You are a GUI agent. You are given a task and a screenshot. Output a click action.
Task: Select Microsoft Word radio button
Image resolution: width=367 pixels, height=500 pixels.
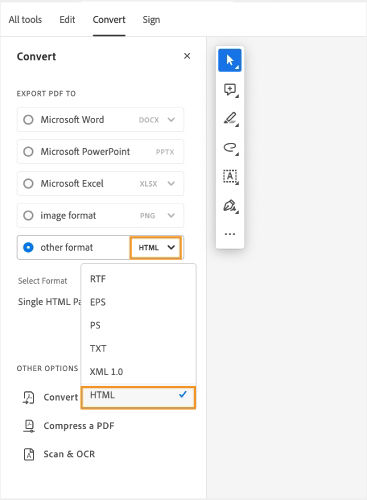pos(28,120)
